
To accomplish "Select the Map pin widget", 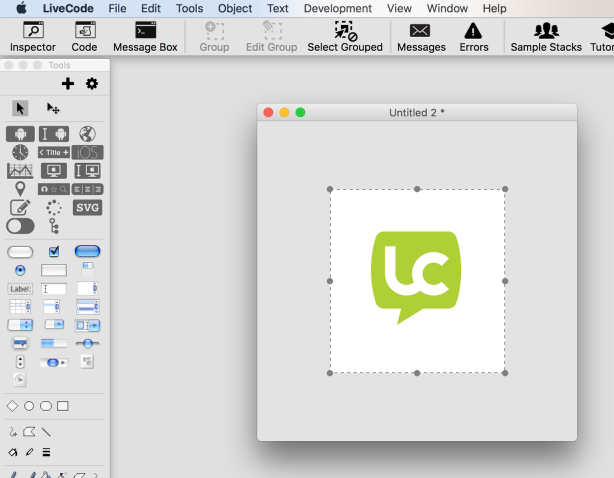I will 20,189.
